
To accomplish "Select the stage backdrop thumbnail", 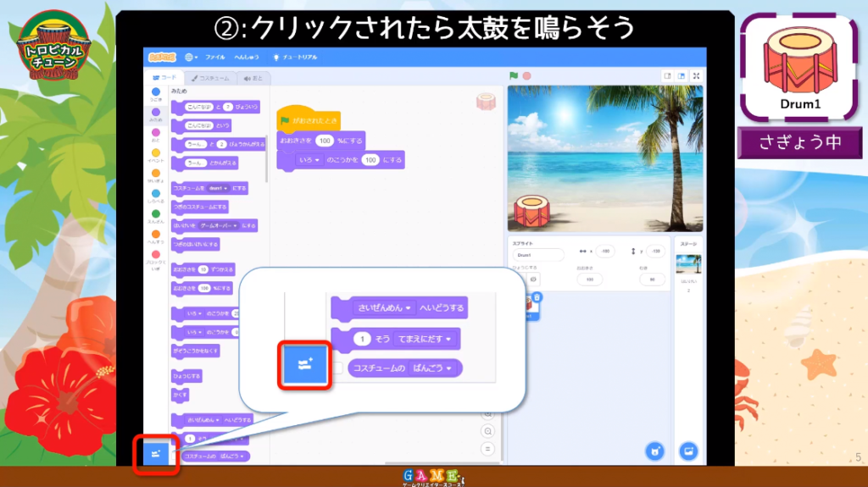I will (688, 264).
